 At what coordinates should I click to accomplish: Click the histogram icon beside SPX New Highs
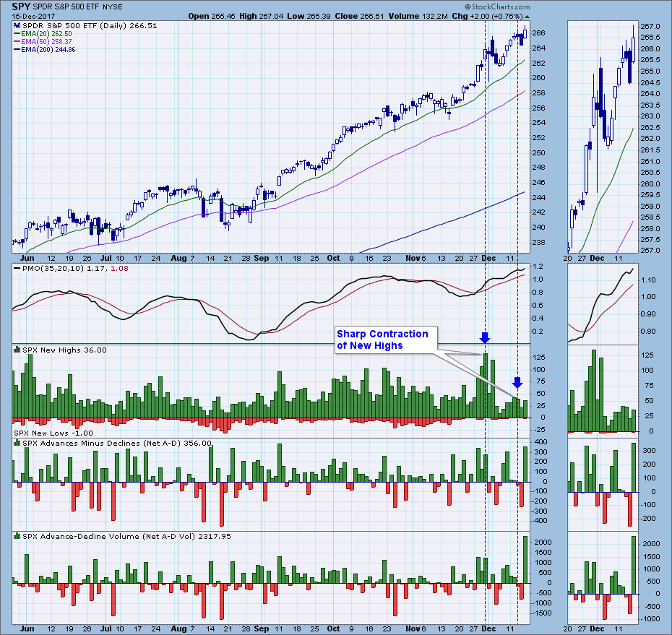coord(17,350)
